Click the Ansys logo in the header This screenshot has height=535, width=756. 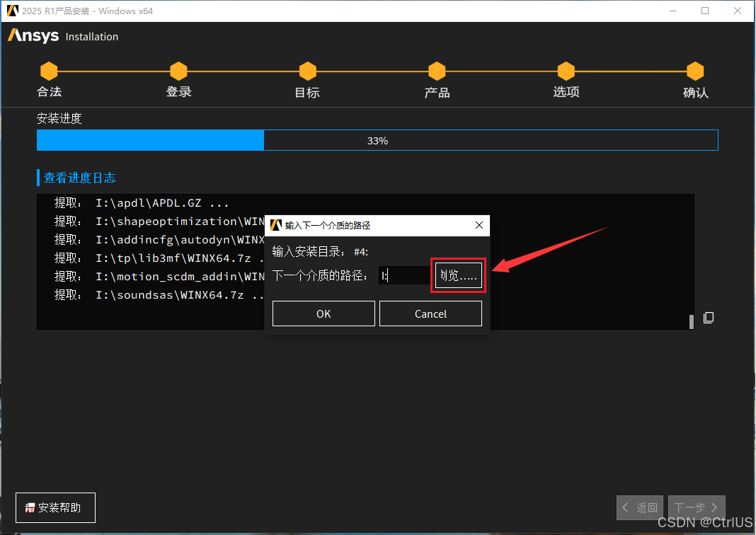33,35
